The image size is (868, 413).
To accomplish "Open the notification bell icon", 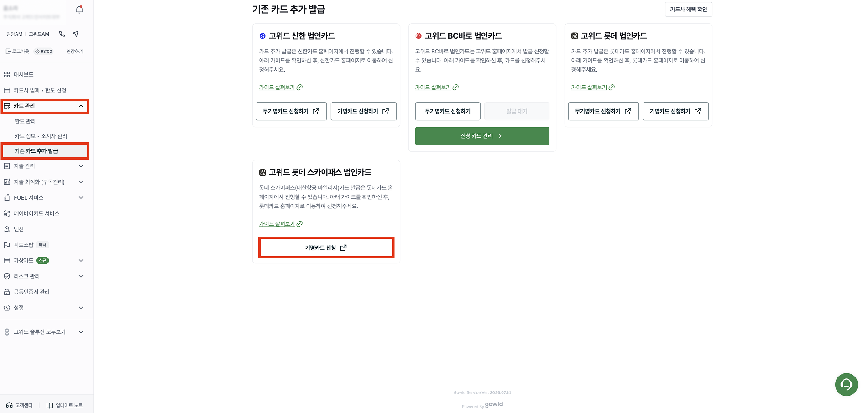I will click(79, 10).
